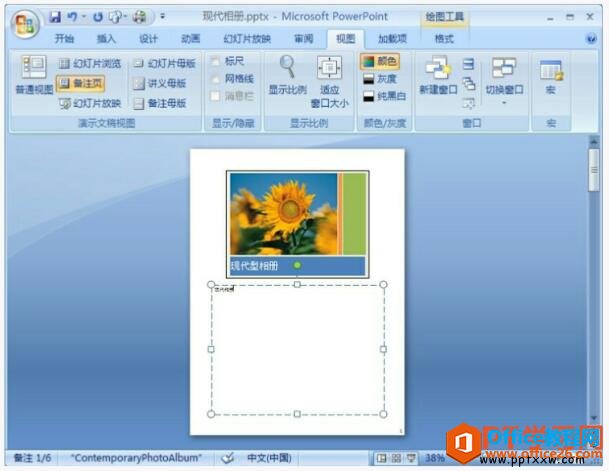The height and width of the screenshot is (471, 609).
Task: Click 适应窗口大小 fit to window
Action: click(329, 82)
